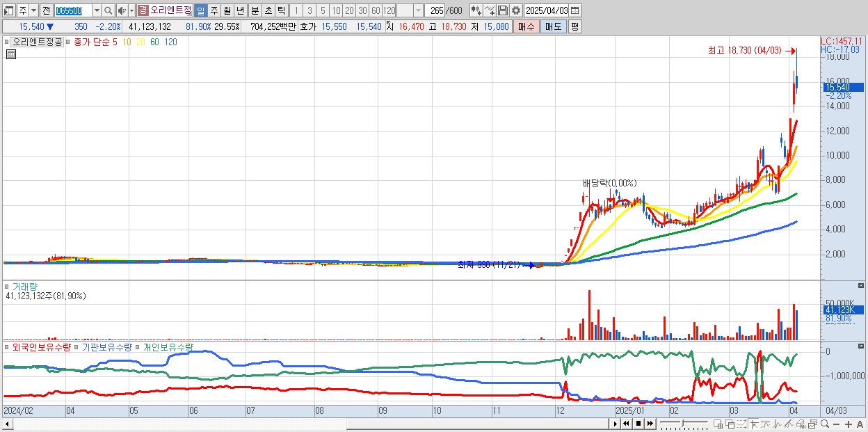Click the stock search magnifier icon

pos(108,10)
